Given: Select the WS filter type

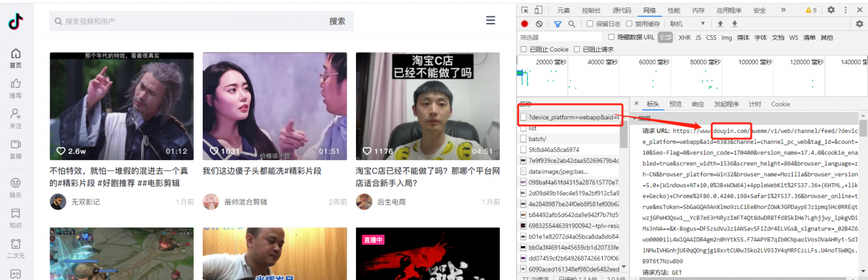Looking at the screenshot, I should click(793, 37).
